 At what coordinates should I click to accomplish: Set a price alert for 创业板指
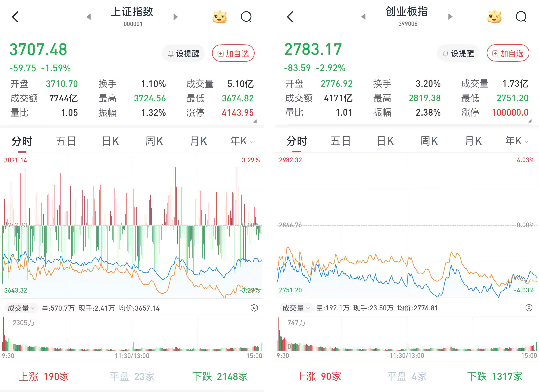click(x=458, y=53)
